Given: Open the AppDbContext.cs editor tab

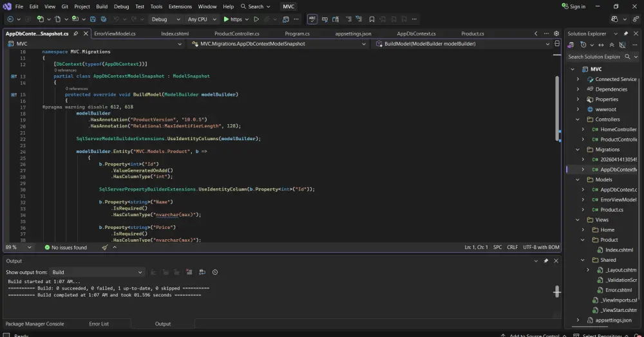Looking at the screenshot, I should [416, 33].
